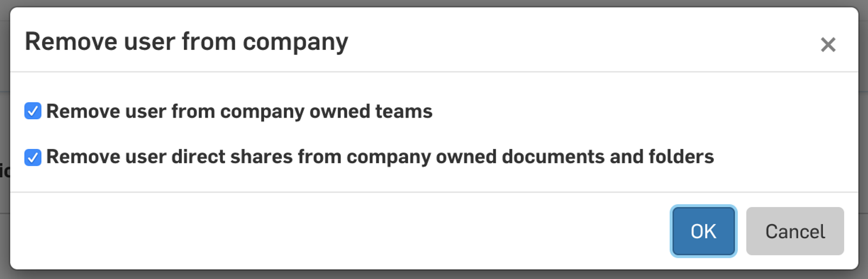
Task: Click the X at the dialog's top-right corner
Action: [x=828, y=44]
